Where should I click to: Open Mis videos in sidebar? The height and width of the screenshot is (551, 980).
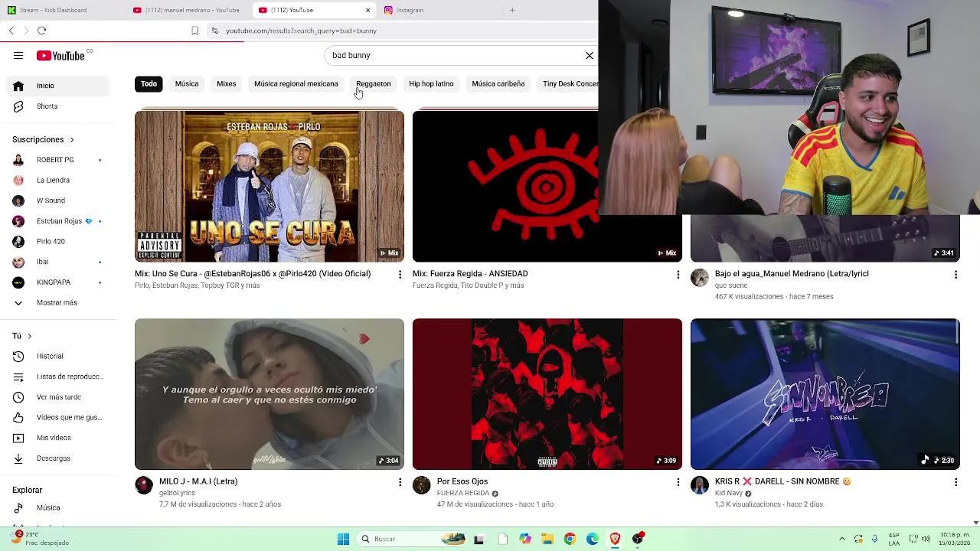pos(60,438)
